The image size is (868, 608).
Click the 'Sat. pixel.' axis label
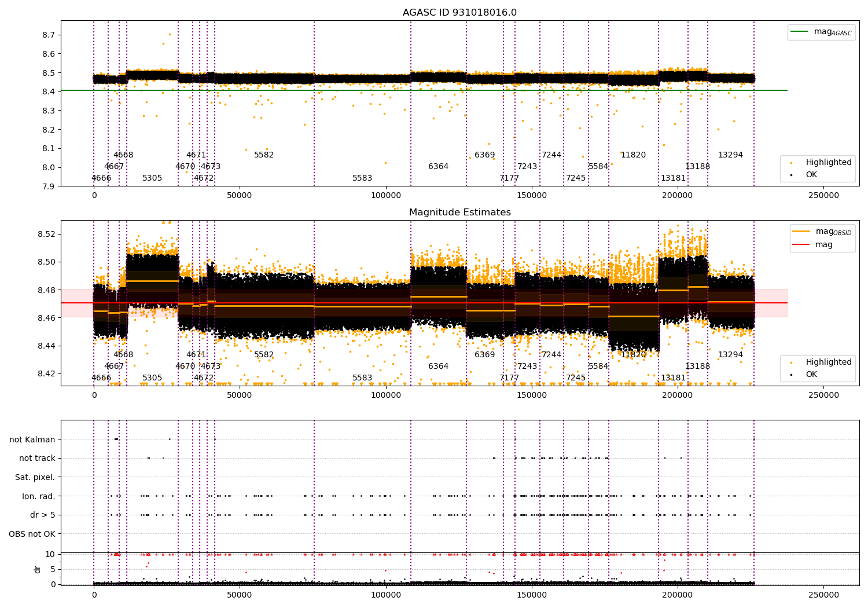click(x=35, y=477)
